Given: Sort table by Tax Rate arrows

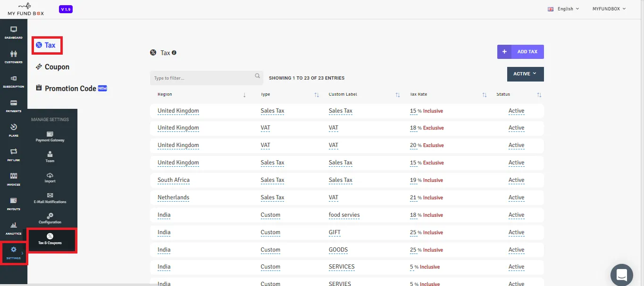Looking at the screenshot, I should pyautogui.click(x=485, y=95).
